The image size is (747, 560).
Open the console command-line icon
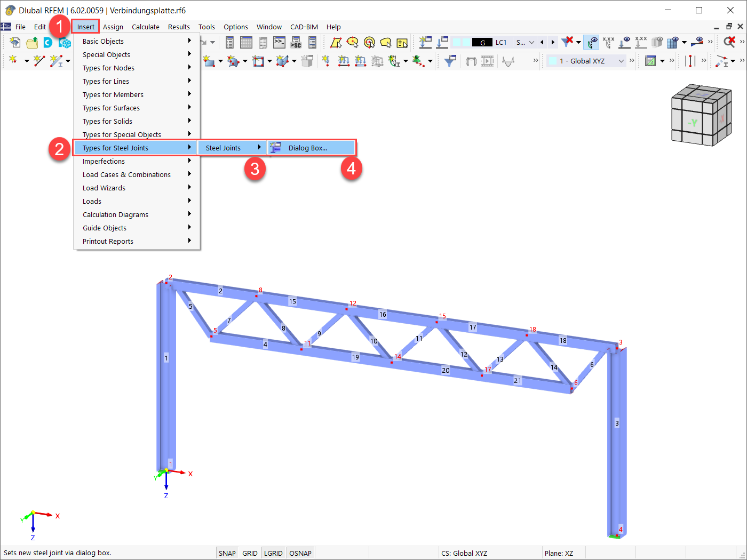pyautogui.click(x=279, y=42)
